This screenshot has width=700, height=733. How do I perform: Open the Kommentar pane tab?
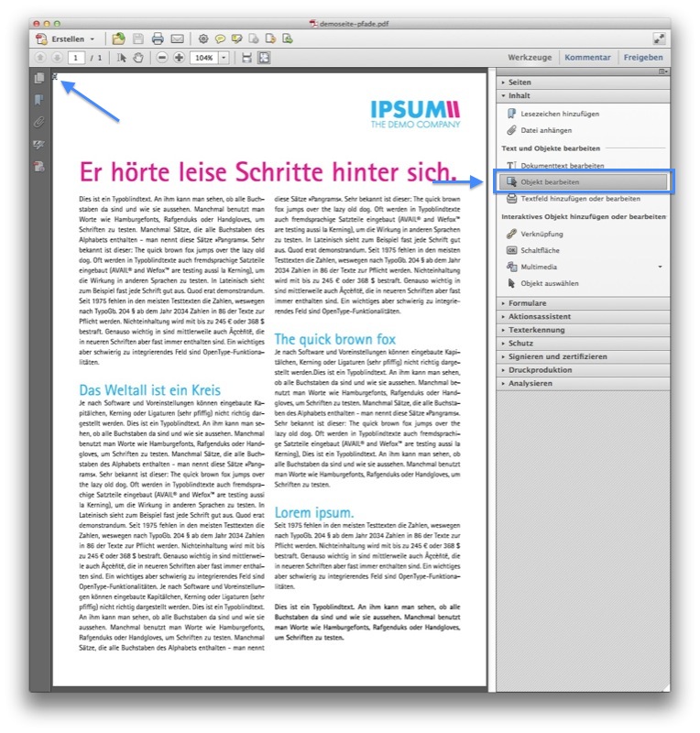click(x=587, y=57)
